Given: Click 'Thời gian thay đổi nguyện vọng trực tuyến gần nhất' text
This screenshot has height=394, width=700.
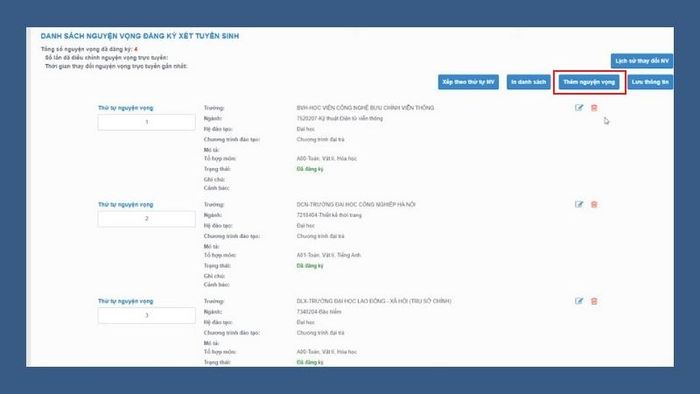Looking at the screenshot, I should [x=116, y=66].
